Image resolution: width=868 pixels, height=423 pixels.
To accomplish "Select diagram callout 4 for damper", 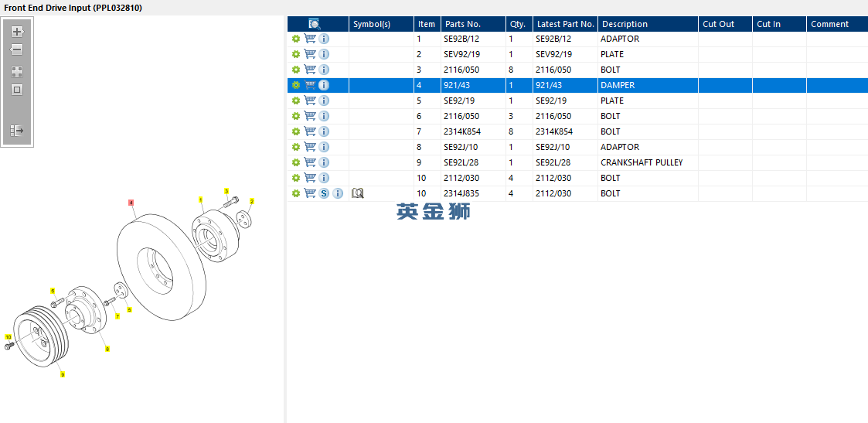I will pos(131,203).
